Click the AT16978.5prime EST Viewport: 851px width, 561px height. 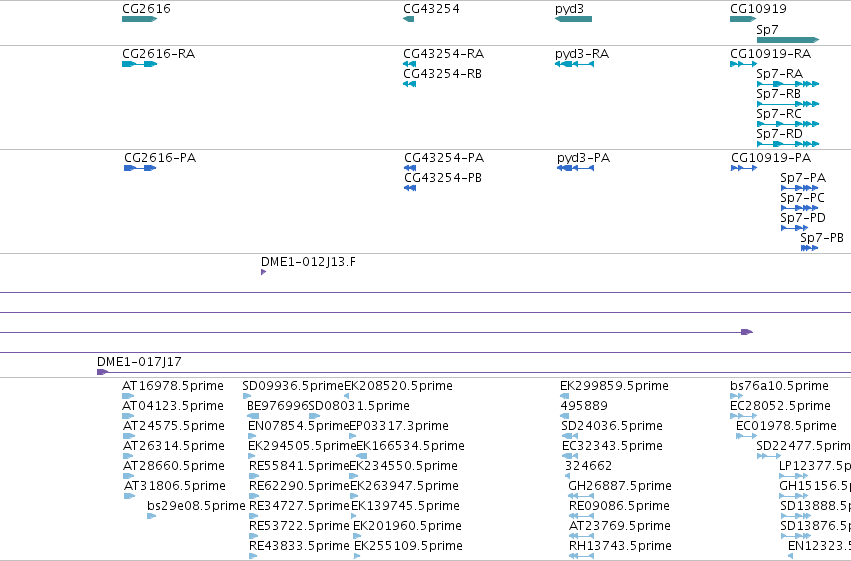tap(128, 396)
